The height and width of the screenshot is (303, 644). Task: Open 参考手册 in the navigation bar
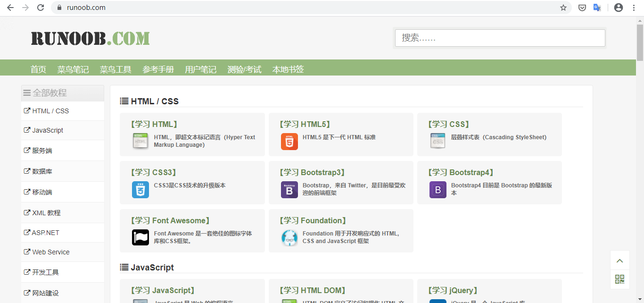158,69
